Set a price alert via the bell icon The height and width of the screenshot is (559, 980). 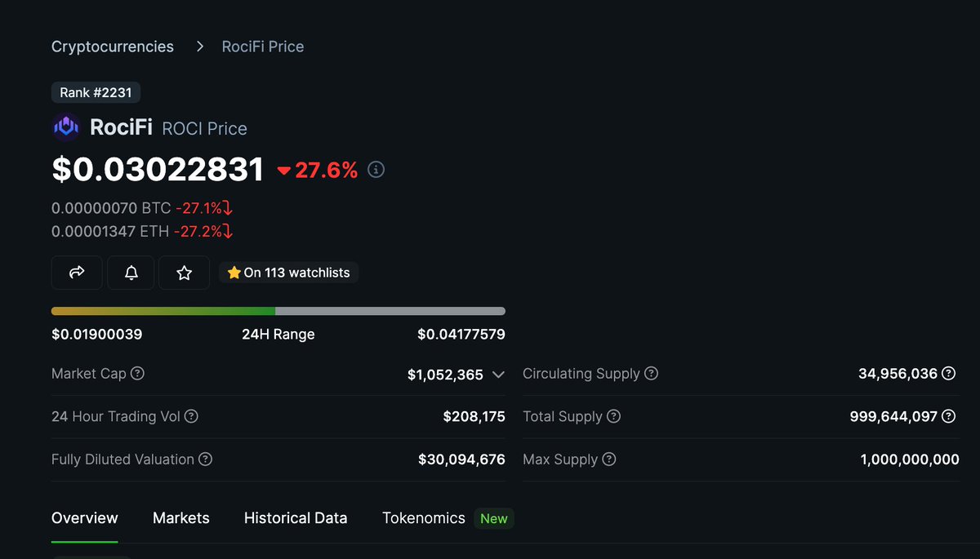tap(131, 273)
